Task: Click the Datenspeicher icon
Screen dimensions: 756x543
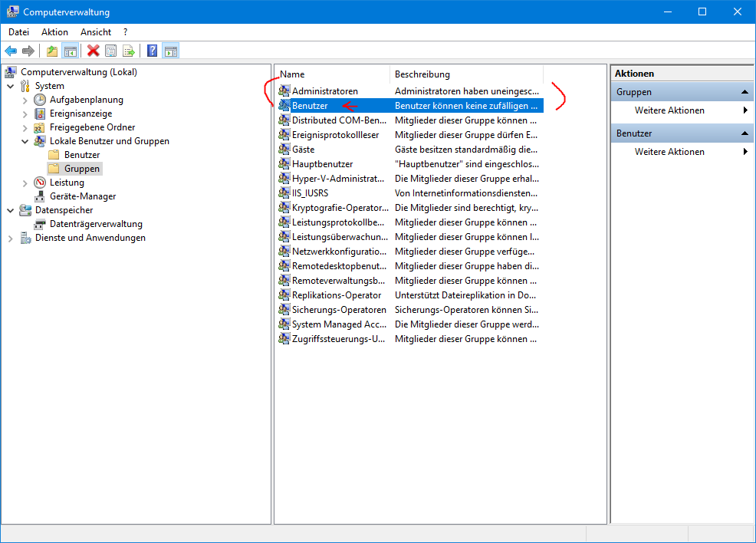Action: point(25,210)
